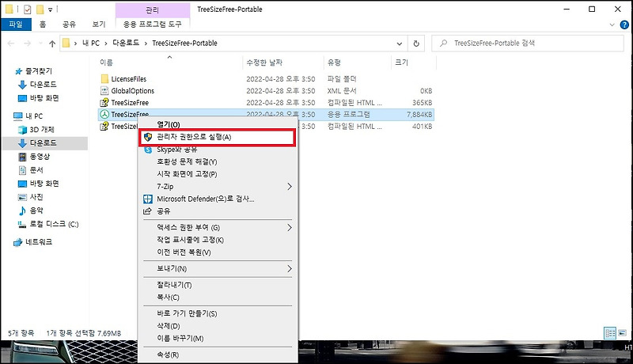The image size is (633, 364).
Task: Switch to large icons view layout
Action: (x=622, y=333)
